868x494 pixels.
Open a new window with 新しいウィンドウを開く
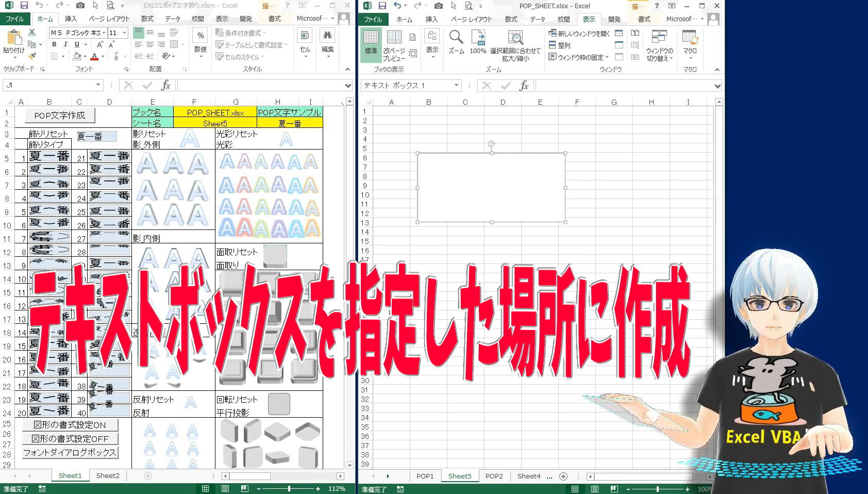tap(579, 33)
